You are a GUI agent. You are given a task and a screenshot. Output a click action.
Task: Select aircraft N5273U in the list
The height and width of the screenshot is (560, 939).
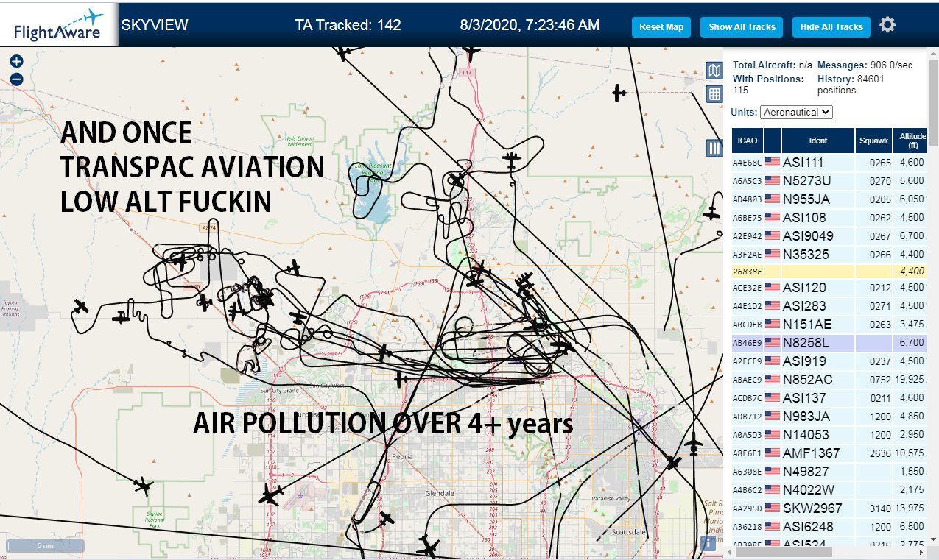click(829, 181)
